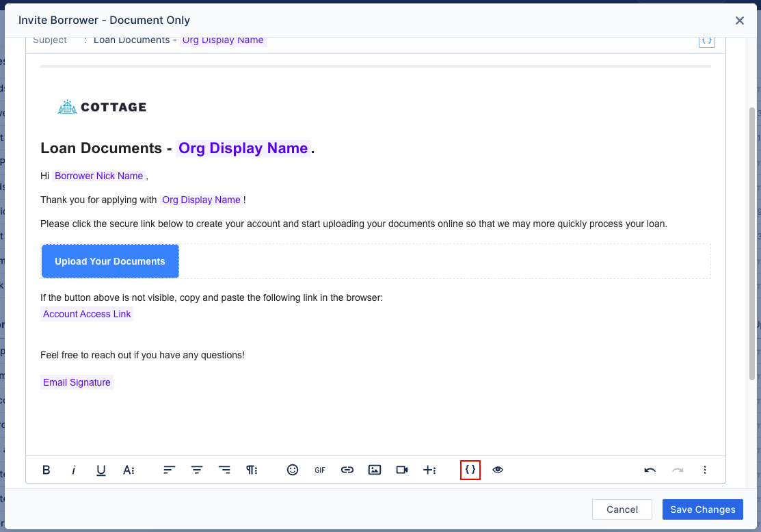
Task: Toggle underline formatting for selected text
Action: coord(101,470)
